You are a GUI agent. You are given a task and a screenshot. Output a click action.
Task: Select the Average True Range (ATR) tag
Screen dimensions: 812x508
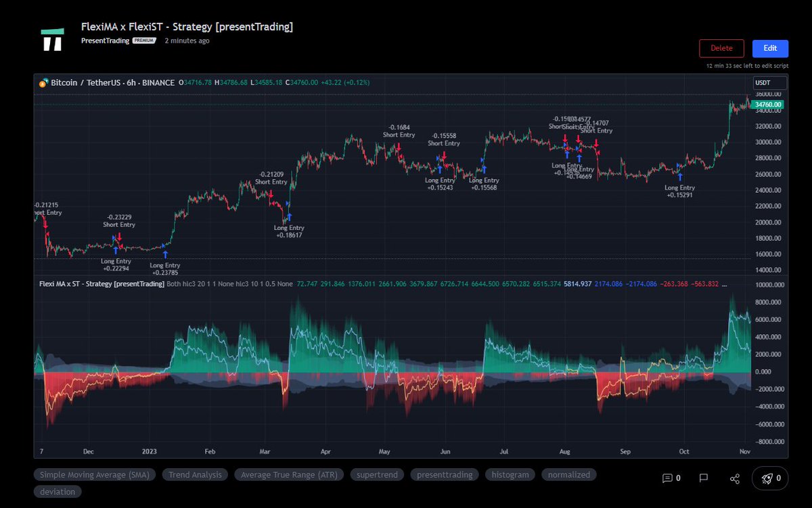(x=289, y=475)
